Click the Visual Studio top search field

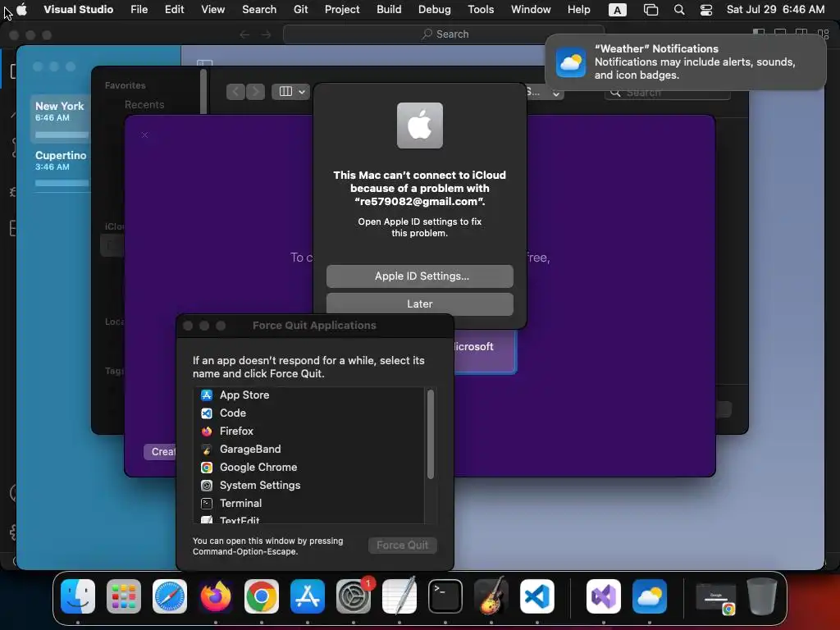444,34
